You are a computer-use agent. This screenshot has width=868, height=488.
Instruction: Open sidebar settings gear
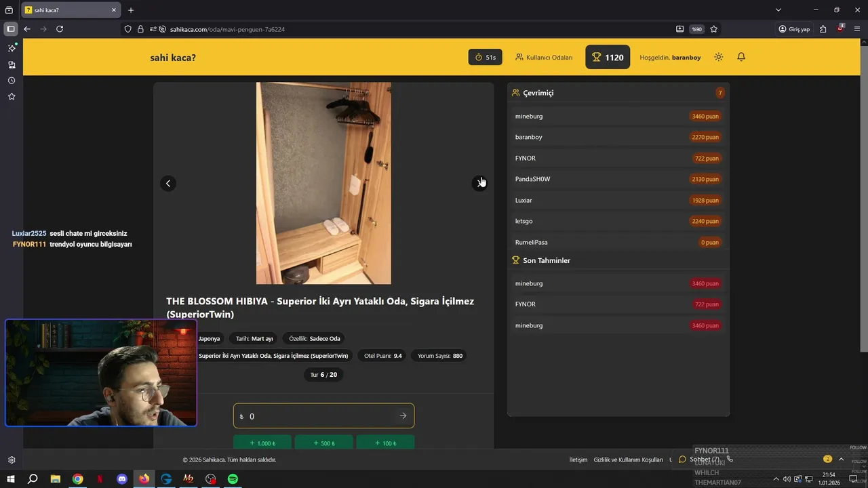point(12,460)
